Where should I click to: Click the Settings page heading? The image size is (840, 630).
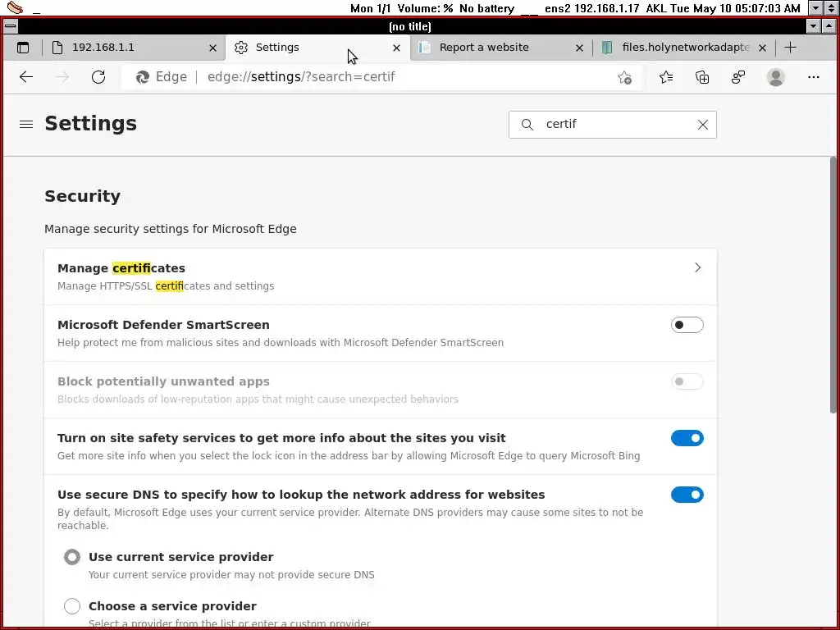click(90, 124)
